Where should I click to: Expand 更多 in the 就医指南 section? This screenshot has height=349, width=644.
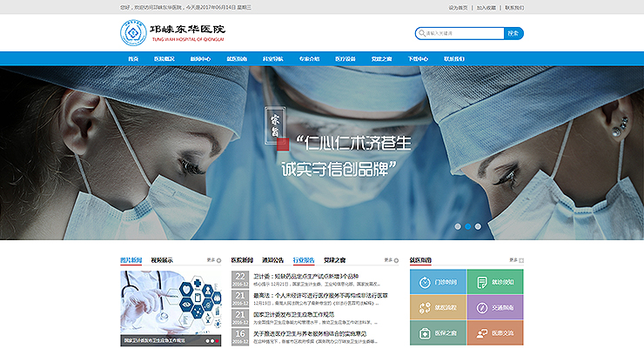pos(514,260)
